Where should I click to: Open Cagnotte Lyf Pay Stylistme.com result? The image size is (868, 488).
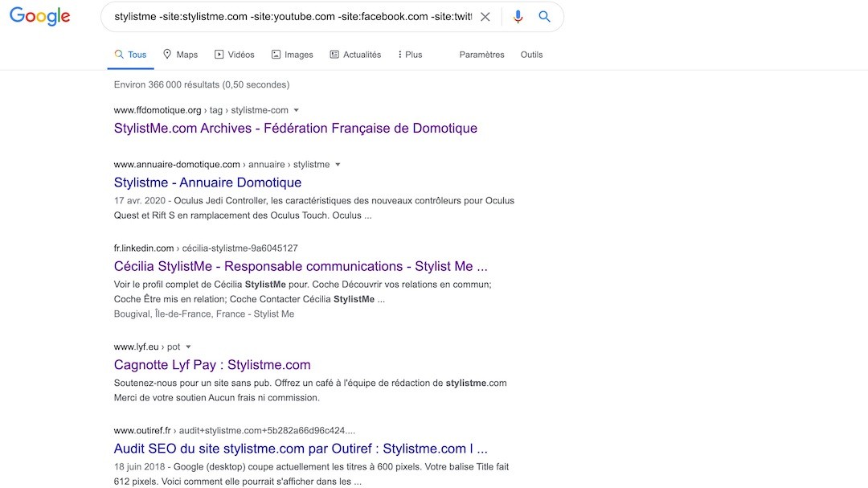click(x=212, y=365)
